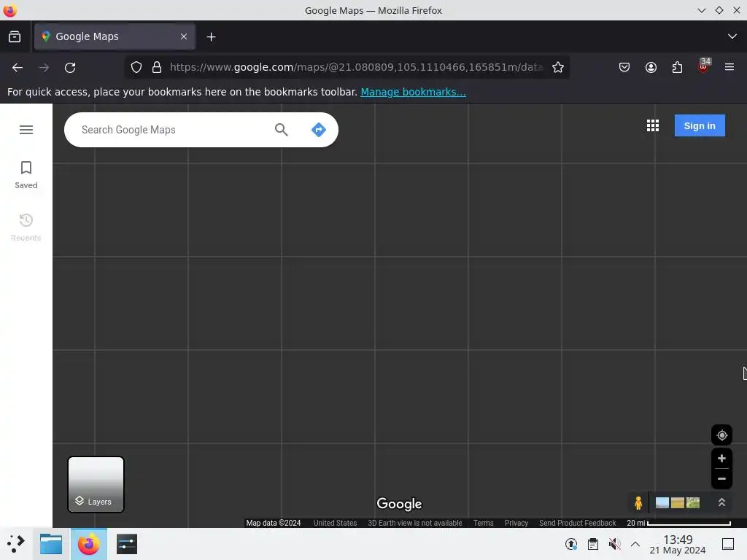Toggle muted audio volume tray icon

click(614, 544)
